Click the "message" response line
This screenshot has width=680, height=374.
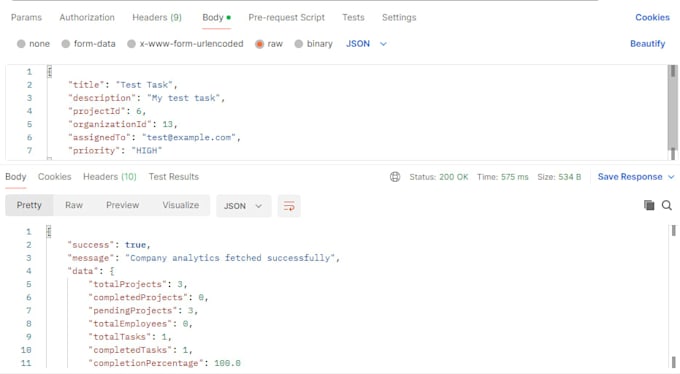(x=203, y=258)
